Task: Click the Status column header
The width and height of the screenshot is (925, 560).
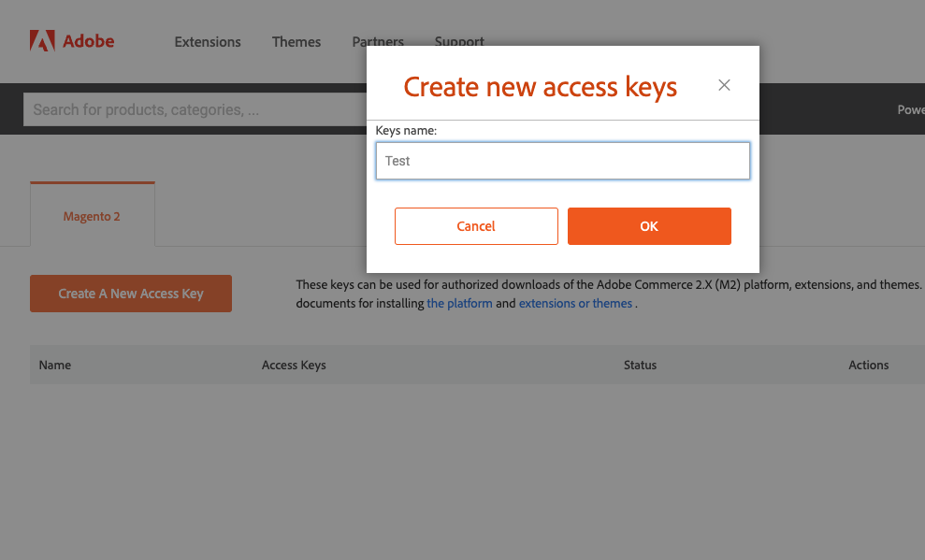Action: 640,365
